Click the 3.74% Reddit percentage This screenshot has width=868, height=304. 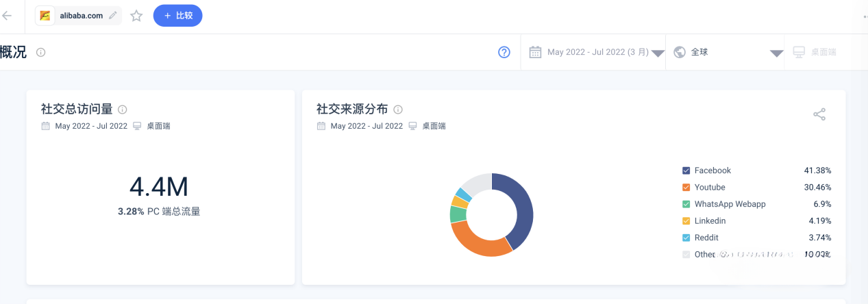pos(819,238)
